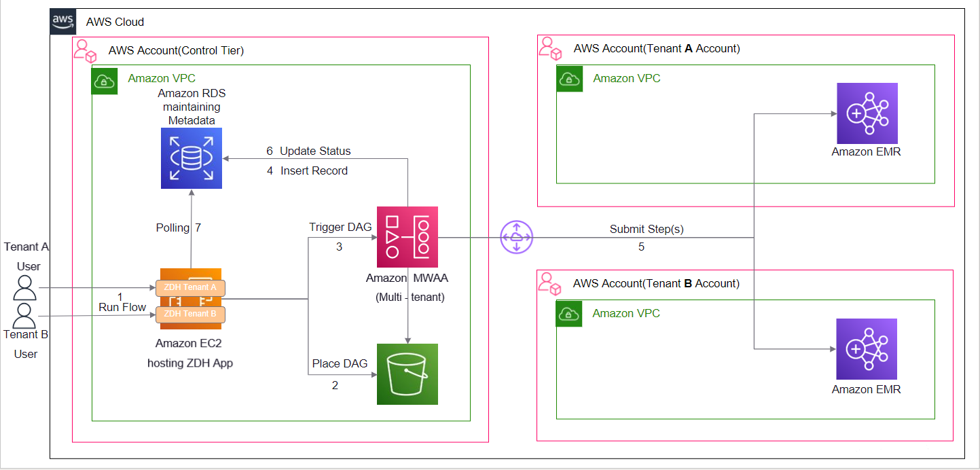Click the Amazon EC2 text label

(189, 343)
